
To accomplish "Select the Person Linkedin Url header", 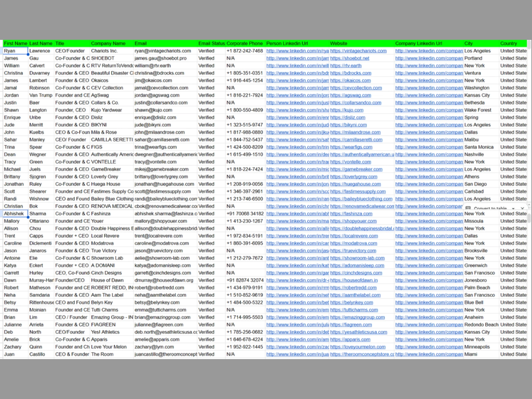I will pyautogui.click(x=297, y=44).
